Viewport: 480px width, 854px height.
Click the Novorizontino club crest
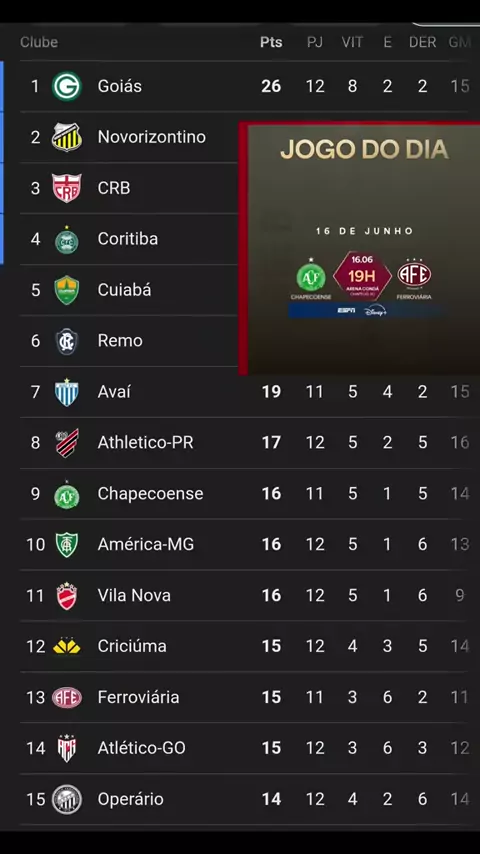point(66,137)
